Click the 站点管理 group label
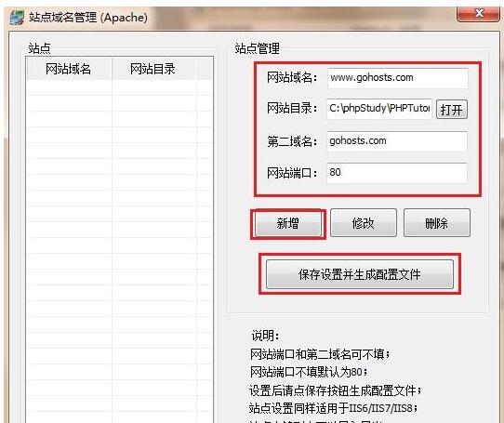Screen dimensions: 504x423 point(257,48)
